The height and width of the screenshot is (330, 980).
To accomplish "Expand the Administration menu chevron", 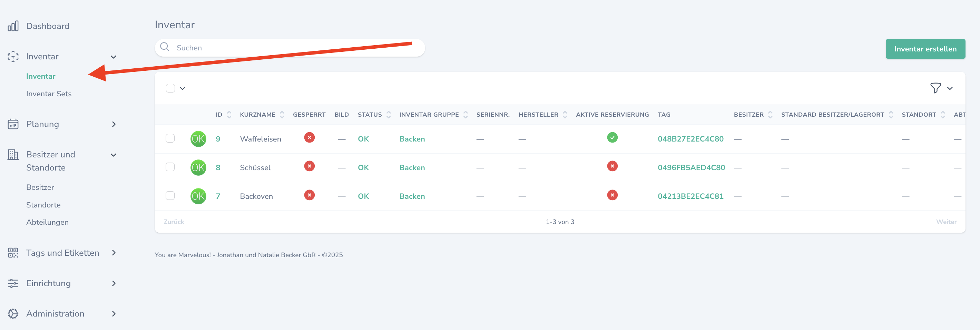I will (114, 314).
